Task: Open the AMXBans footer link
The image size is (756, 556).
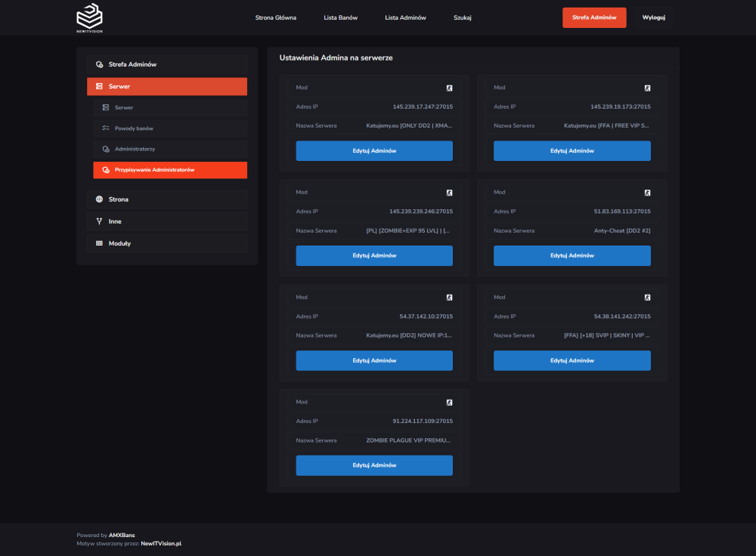Action: pyautogui.click(x=122, y=536)
